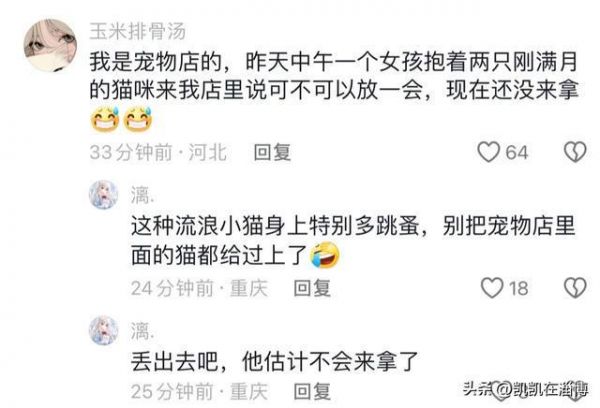Click the 头条@凯凯在逛博 watermark
This screenshot has height=408, width=600.
pos(525,390)
